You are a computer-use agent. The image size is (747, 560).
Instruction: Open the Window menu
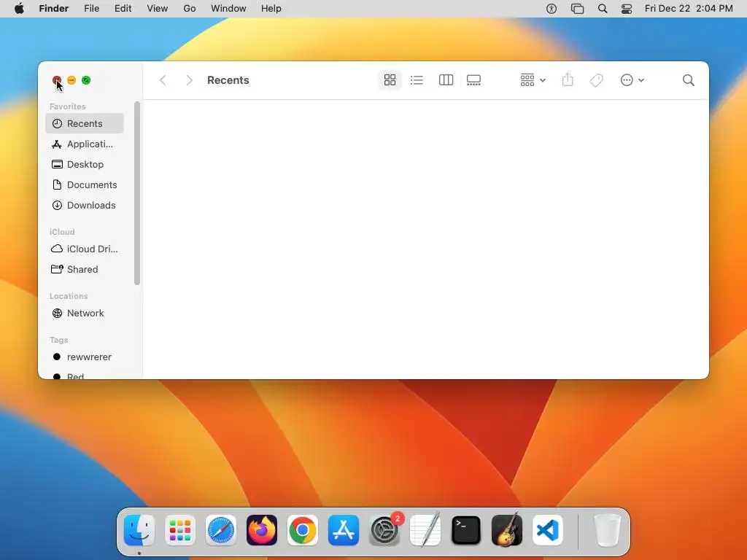[x=228, y=9]
